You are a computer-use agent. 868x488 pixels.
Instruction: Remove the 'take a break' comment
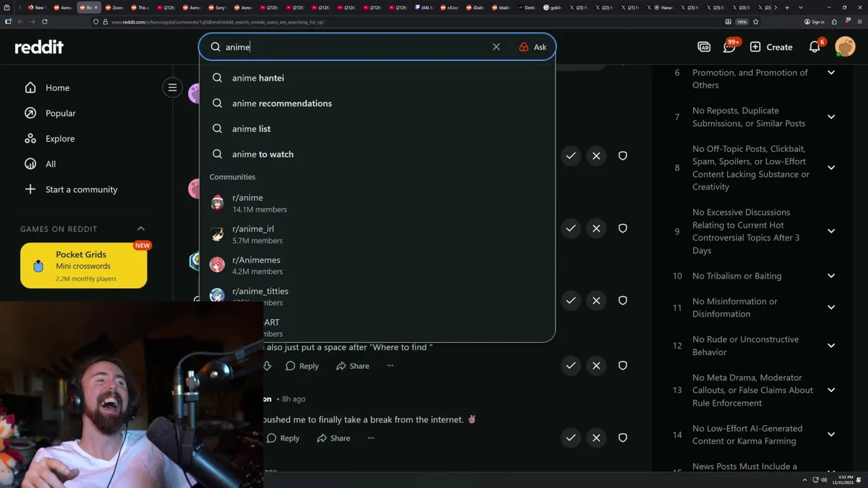tap(596, 438)
